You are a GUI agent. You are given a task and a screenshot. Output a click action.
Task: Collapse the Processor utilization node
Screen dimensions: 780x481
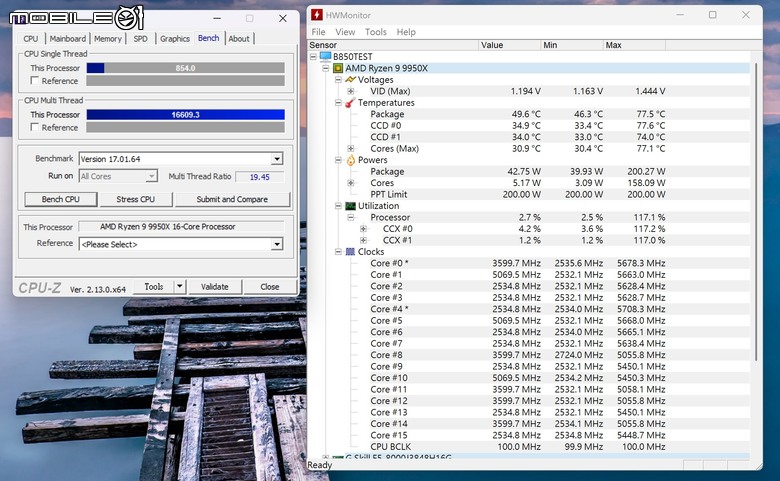click(351, 217)
